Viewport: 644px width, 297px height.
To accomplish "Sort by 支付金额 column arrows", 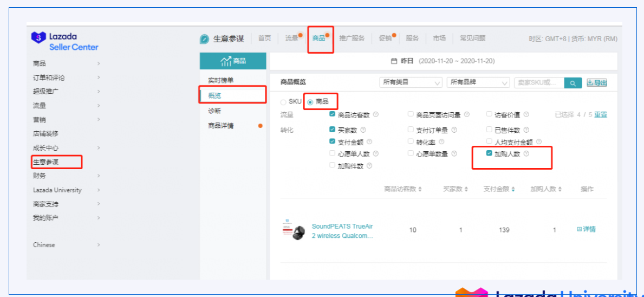I will [513, 189].
